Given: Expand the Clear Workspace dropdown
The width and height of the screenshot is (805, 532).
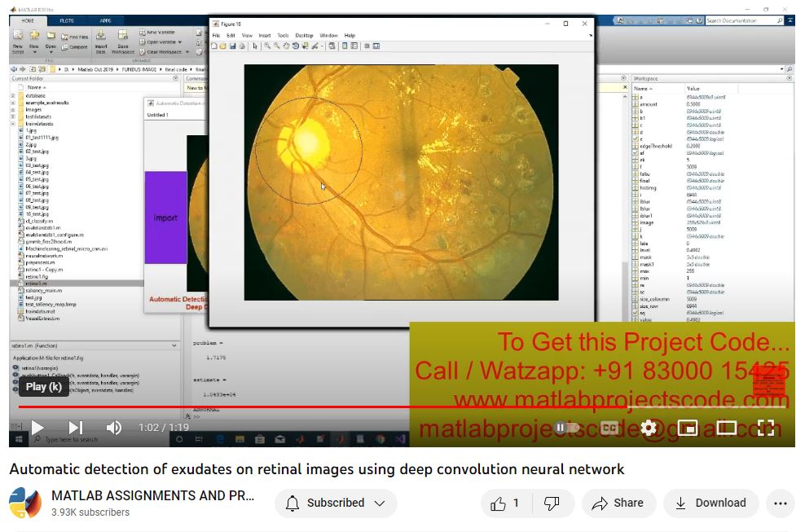Looking at the screenshot, I should (187, 52).
